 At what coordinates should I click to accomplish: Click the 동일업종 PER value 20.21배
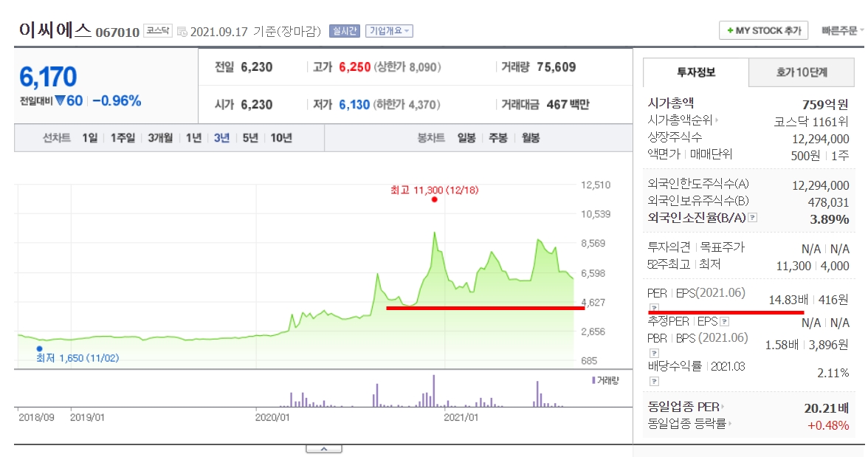click(827, 408)
